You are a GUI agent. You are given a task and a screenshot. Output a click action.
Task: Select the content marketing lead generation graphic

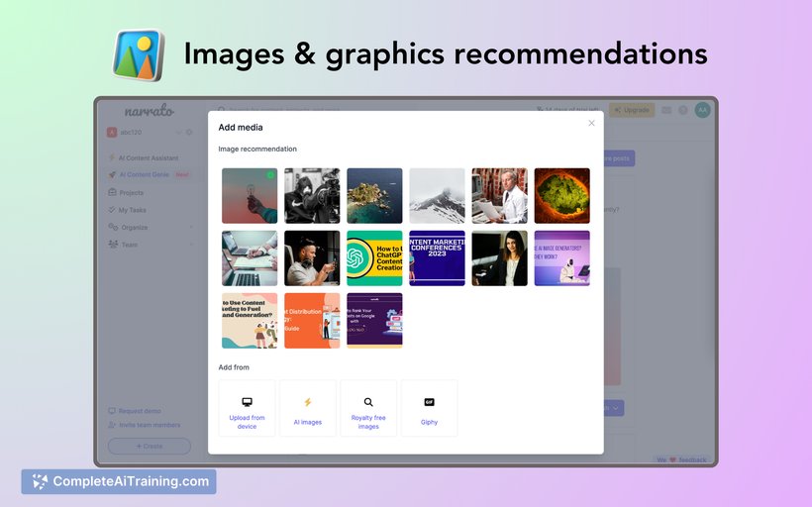point(250,321)
